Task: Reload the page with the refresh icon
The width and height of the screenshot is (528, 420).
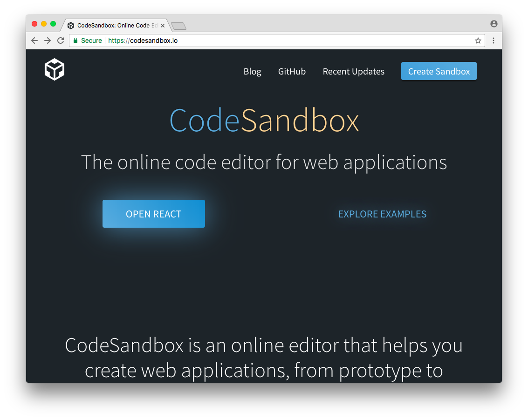Action: 61,41
